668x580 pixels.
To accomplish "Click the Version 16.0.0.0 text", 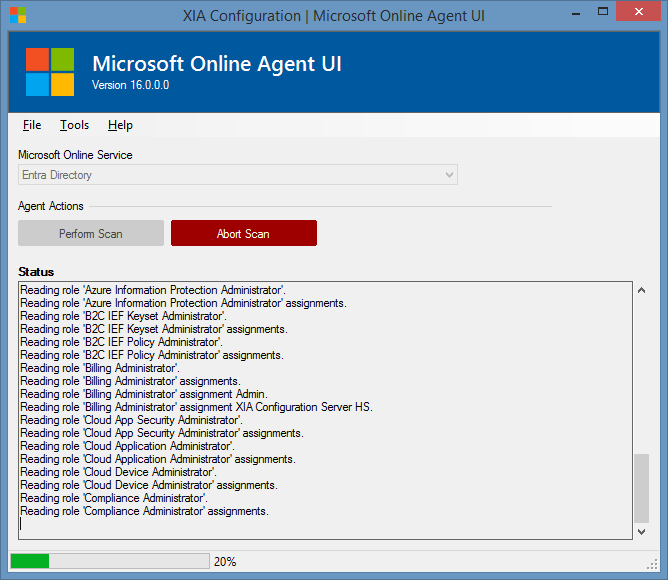I will point(130,85).
